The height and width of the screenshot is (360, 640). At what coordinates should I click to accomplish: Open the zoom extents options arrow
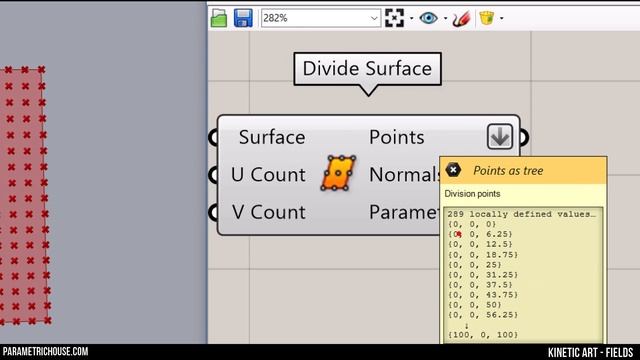411,18
